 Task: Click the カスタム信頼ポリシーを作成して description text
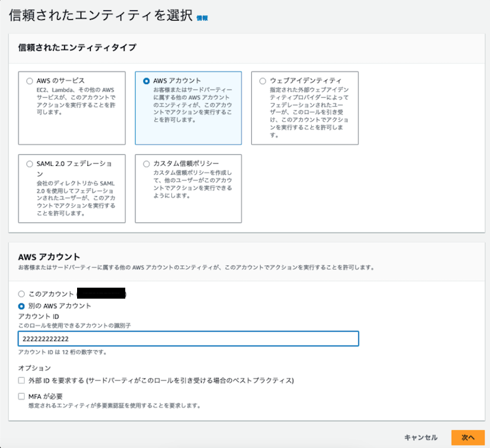coord(193,184)
